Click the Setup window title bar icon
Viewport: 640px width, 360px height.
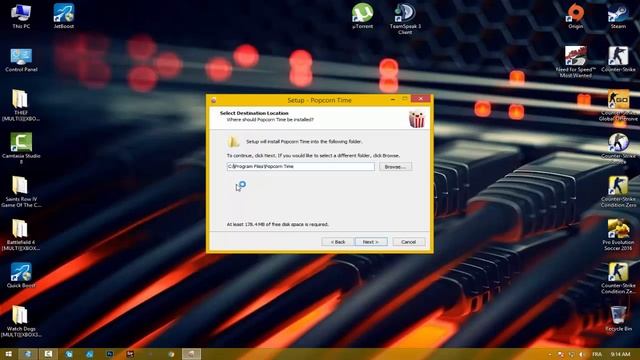click(x=213, y=100)
